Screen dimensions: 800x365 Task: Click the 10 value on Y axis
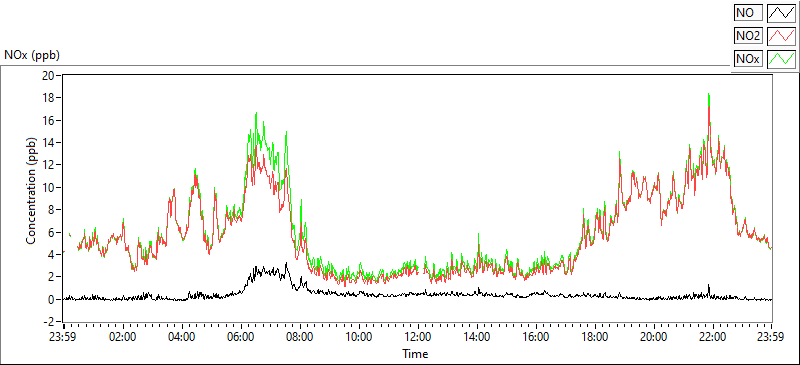49,187
